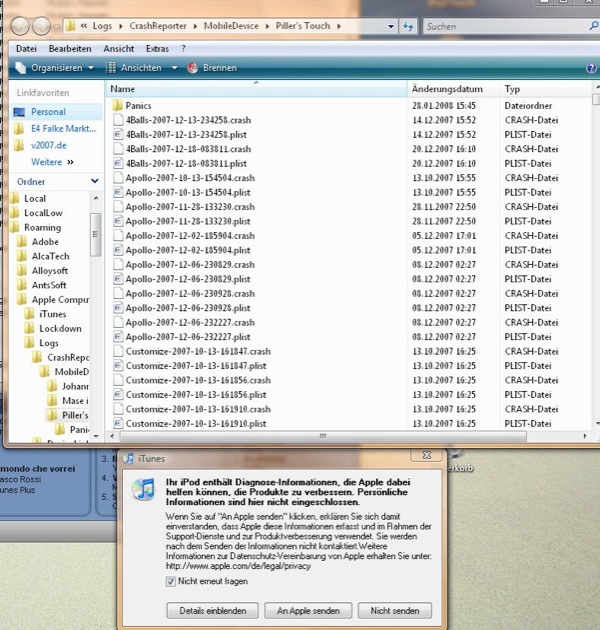This screenshot has width=600, height=630.
Task: Open the Organisieren dropdown arrow
Action: [x=91, y=68]
